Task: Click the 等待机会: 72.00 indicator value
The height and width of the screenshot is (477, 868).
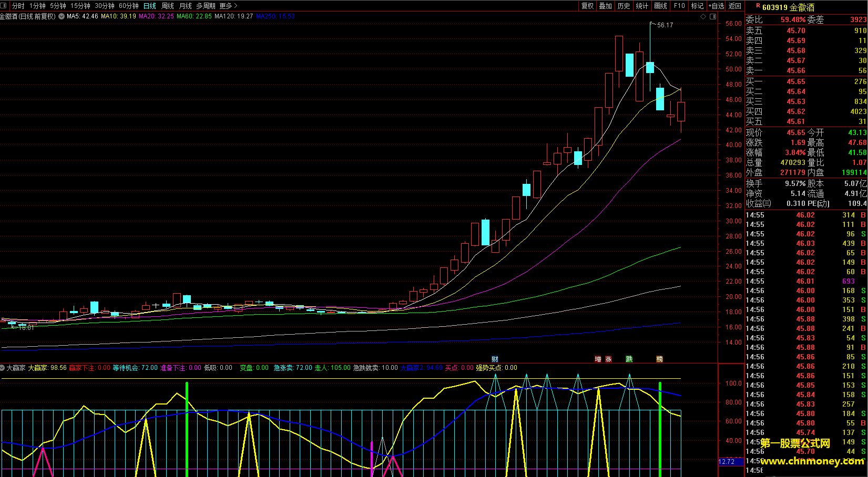Action: pos(135,368)
